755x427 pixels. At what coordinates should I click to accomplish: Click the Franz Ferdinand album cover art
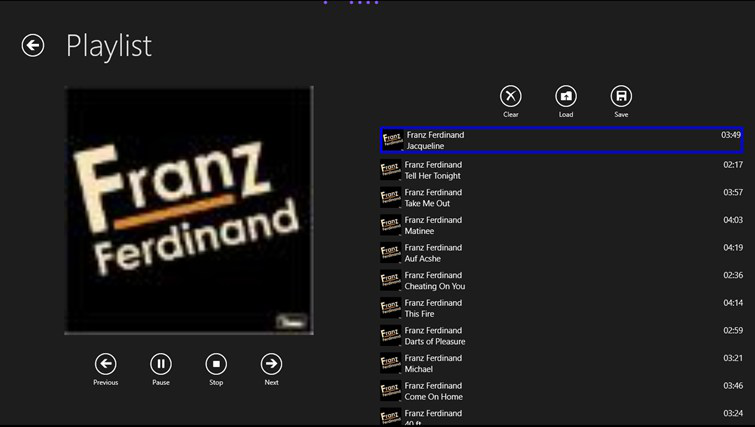(x=189, y=210)
